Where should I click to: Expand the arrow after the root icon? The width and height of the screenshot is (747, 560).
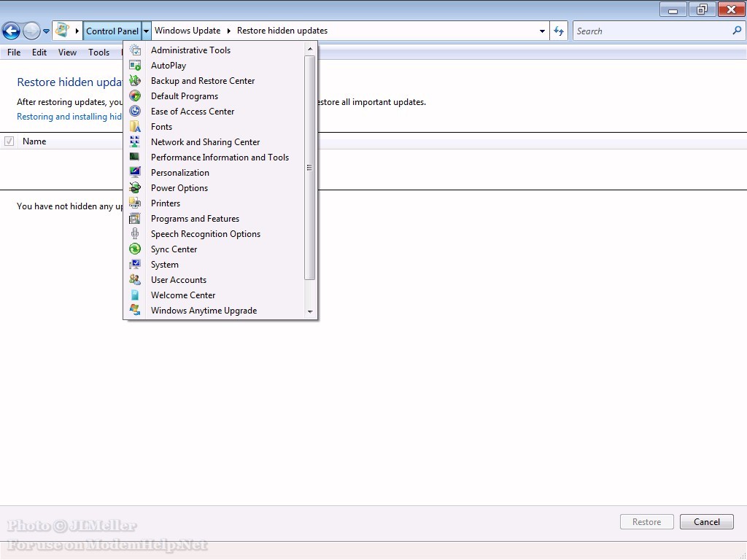(x=77, y=31)
